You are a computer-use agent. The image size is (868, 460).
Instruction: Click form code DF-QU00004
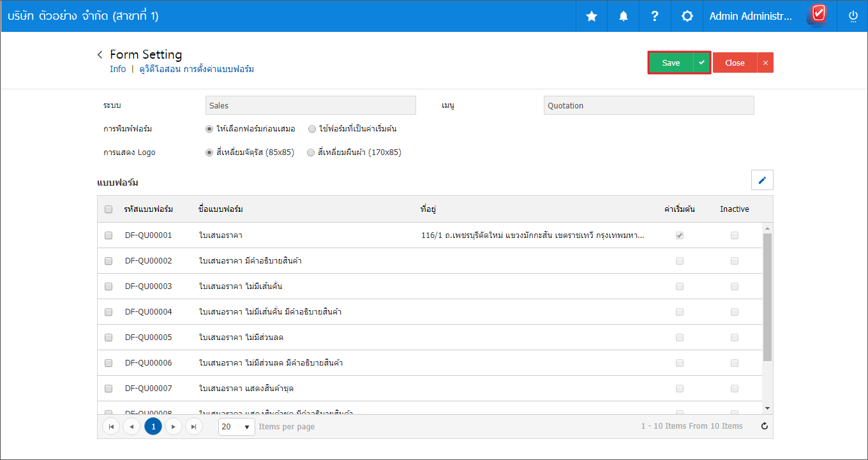pyautogui.click(x=149, y=312)
